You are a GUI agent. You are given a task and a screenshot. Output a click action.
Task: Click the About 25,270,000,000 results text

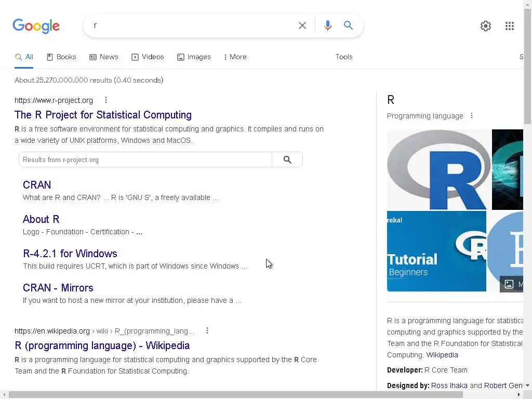[89, 80]
